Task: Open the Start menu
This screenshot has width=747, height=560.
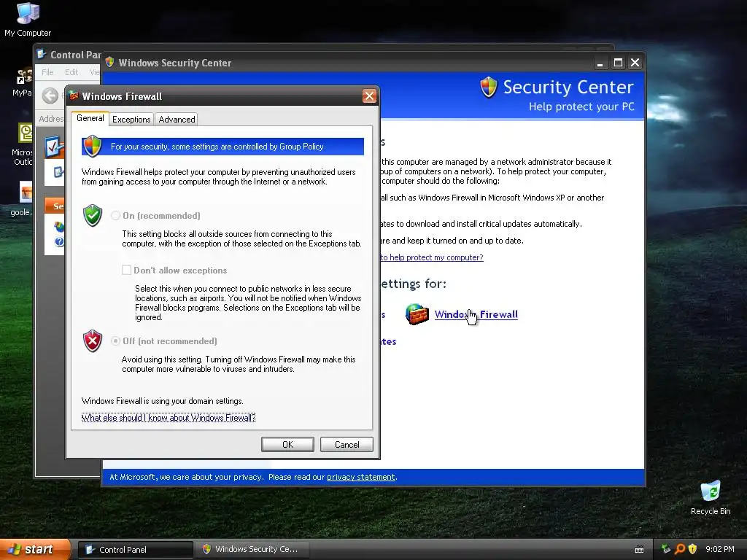Action: pos(36,550)
